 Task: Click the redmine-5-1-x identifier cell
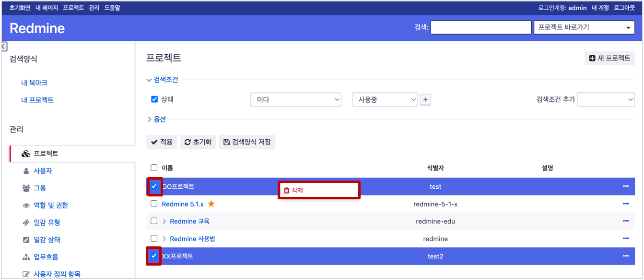(435, 204)
